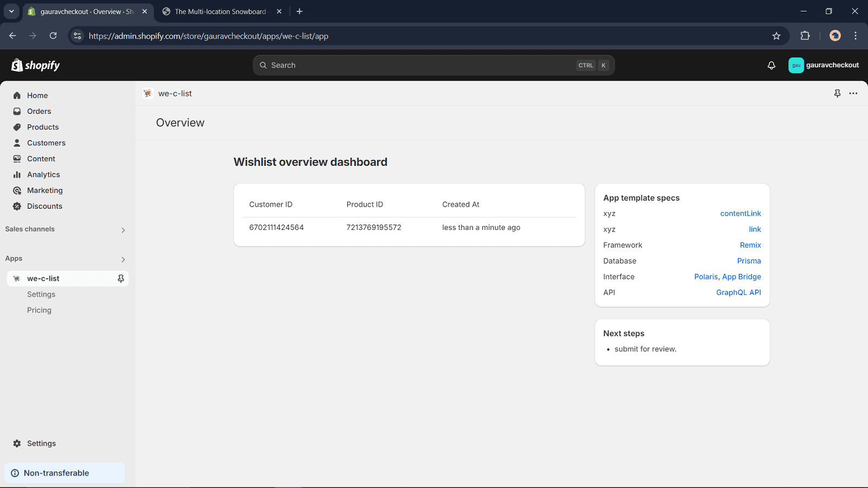The height and width of the screenshot is (488, 868).
Task: Bookmark this page with the star icon
Action: tap(776, 36)
